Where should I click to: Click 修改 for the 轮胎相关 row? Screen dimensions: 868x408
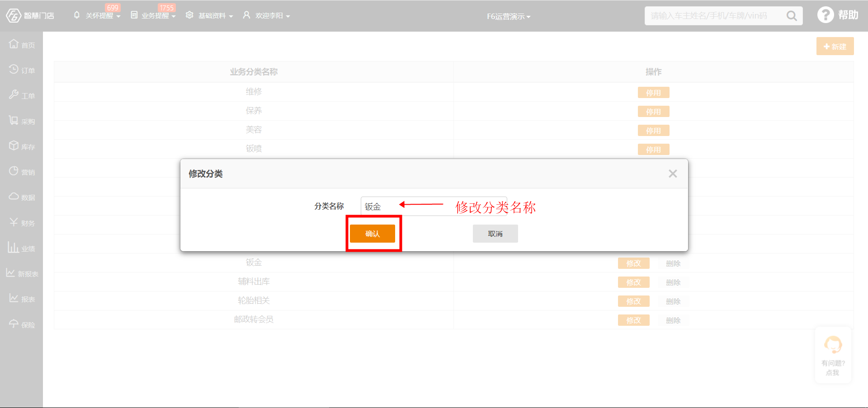coord(634,301)
